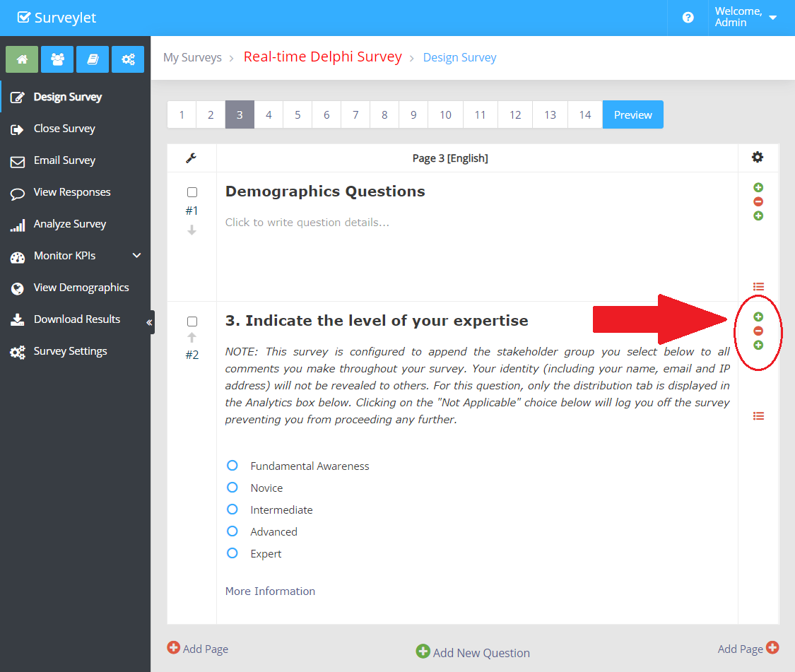Image resolution: width=795 pixels, height=672 pixels.
Task: Open Analyze Survey in sidebar
Action: tap(69, 224)
